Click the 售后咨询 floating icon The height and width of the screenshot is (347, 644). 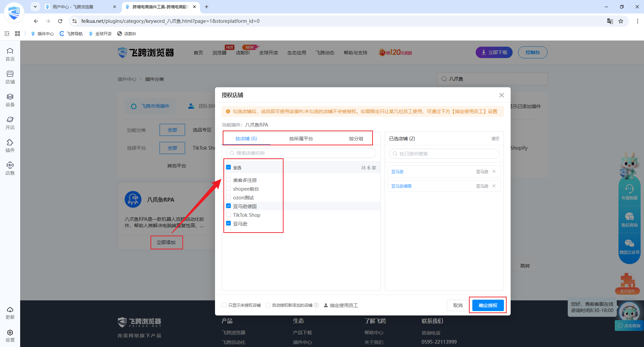click(x=630, y=219)
